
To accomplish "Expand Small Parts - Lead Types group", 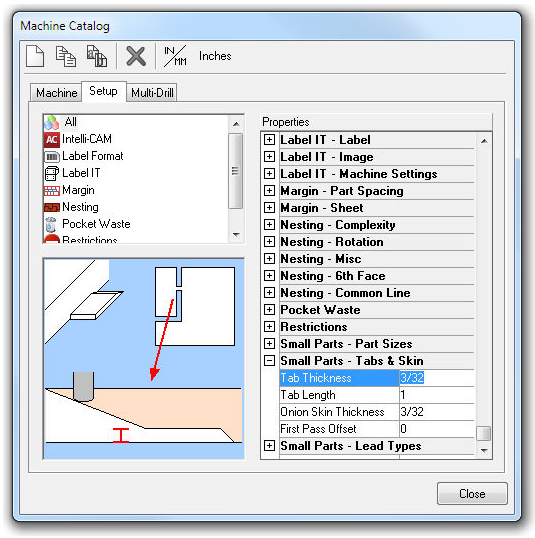I will pos(269,446).
